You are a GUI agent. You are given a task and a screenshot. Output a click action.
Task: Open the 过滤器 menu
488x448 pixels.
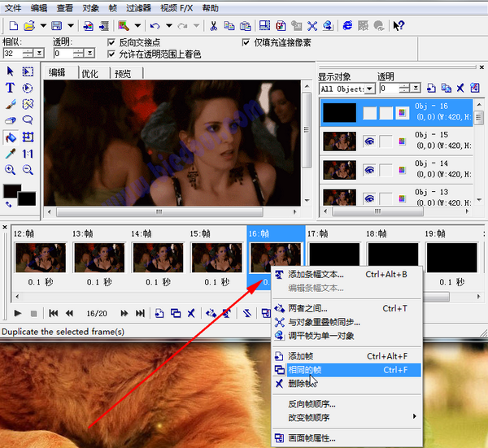pyautogui.click(x=138, y=8)
